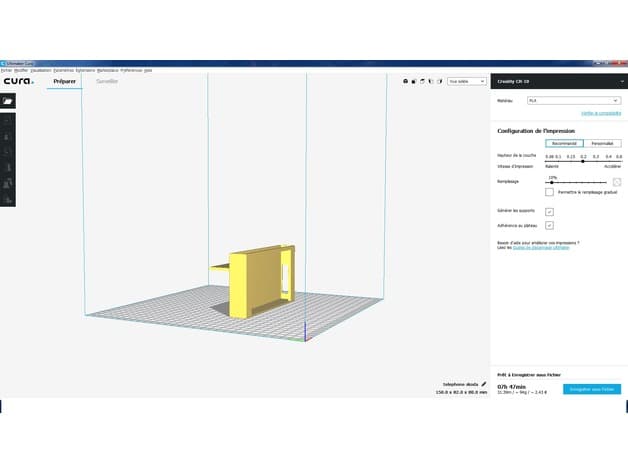Open the PLA material dropdown
Viewport: 628px width, 472px height.
click(x=574, y=101)
